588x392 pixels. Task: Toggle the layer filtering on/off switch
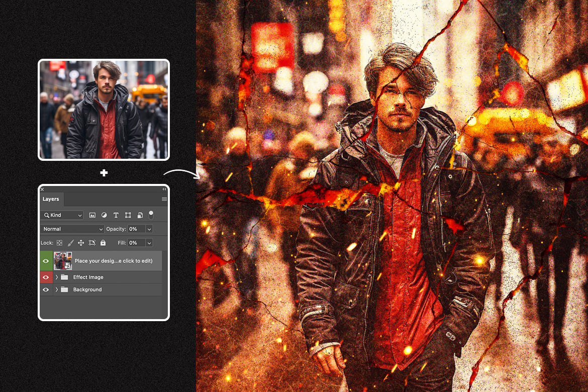click(151, 215)
